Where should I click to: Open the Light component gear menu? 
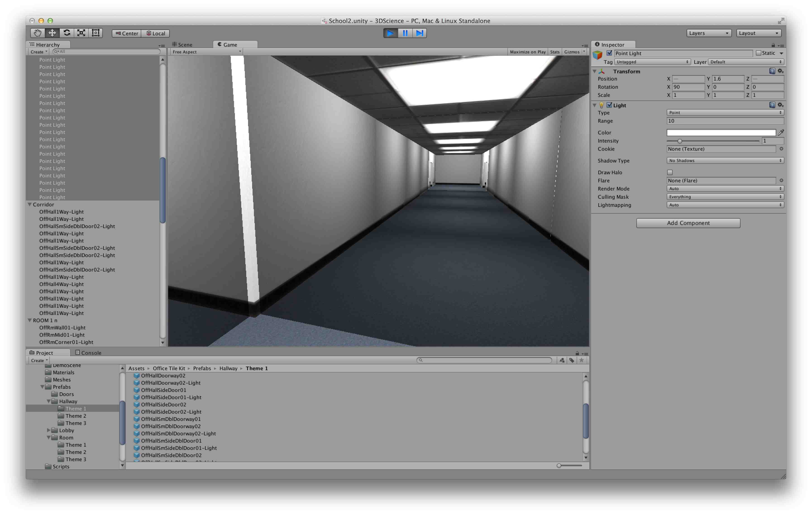point(780,105)
